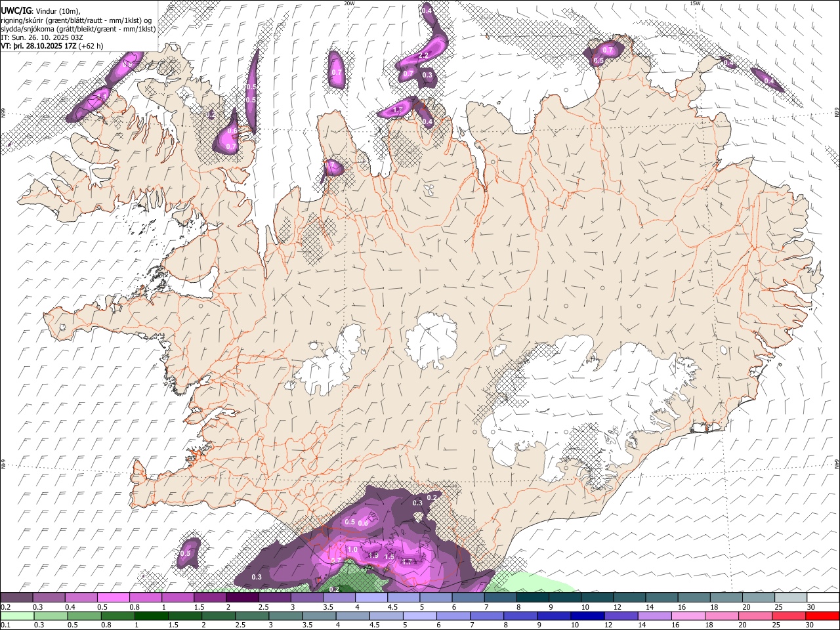Pick darkest purple top-row swatch starting at 2

[242, 598]
